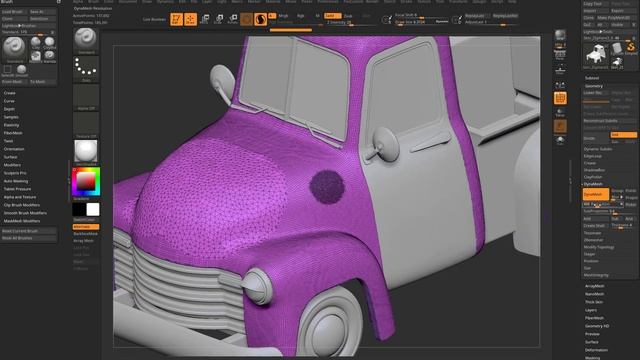Toggle the Floor grid button in right shelf

pos(560,69)
